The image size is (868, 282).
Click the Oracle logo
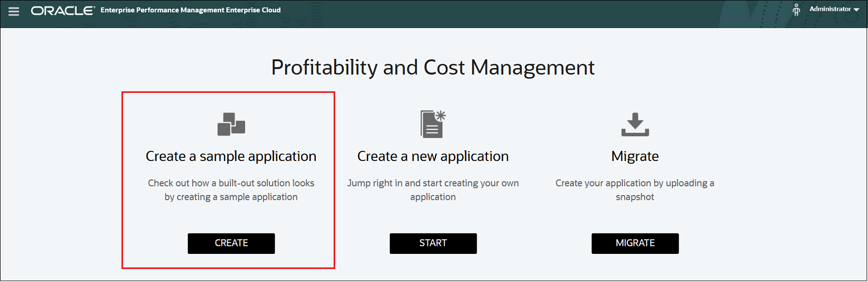(x=63, y=10)
